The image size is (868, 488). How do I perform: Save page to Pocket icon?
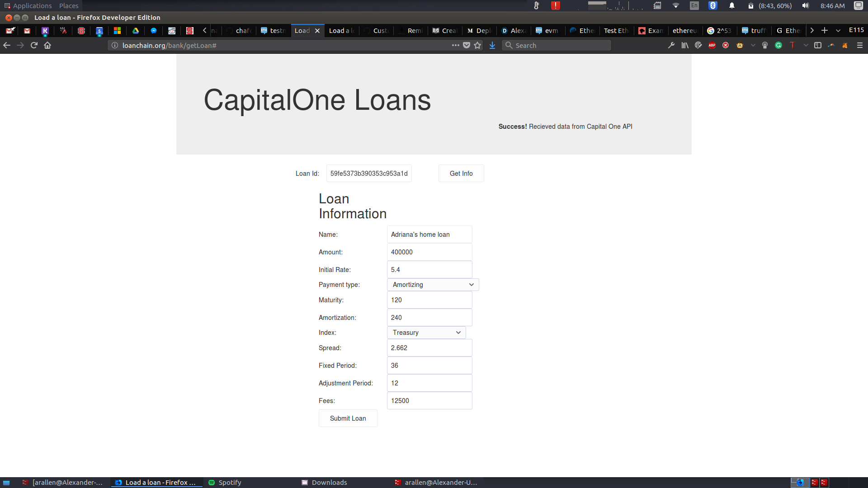[467, 45]
